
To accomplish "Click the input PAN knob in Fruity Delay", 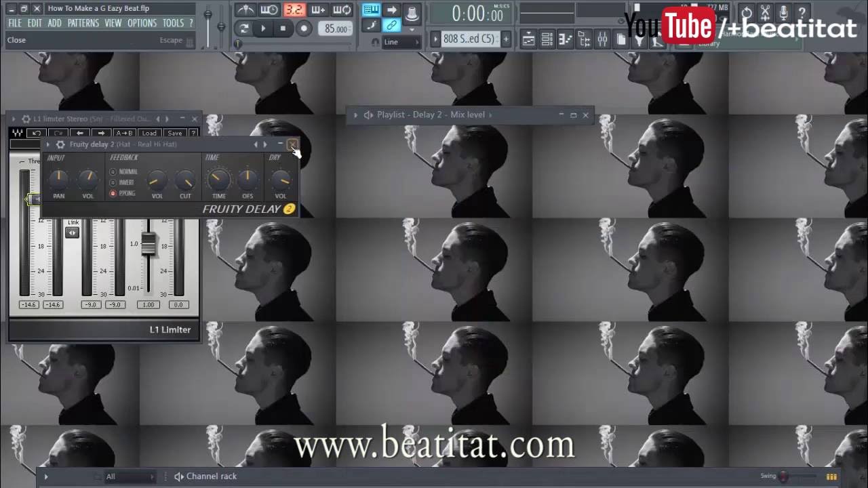I will click(59, 180).
